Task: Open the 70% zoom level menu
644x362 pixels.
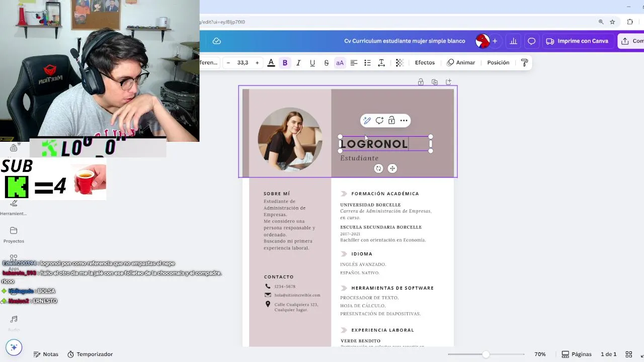Action: pyautogui.click(x=540, y=354)
